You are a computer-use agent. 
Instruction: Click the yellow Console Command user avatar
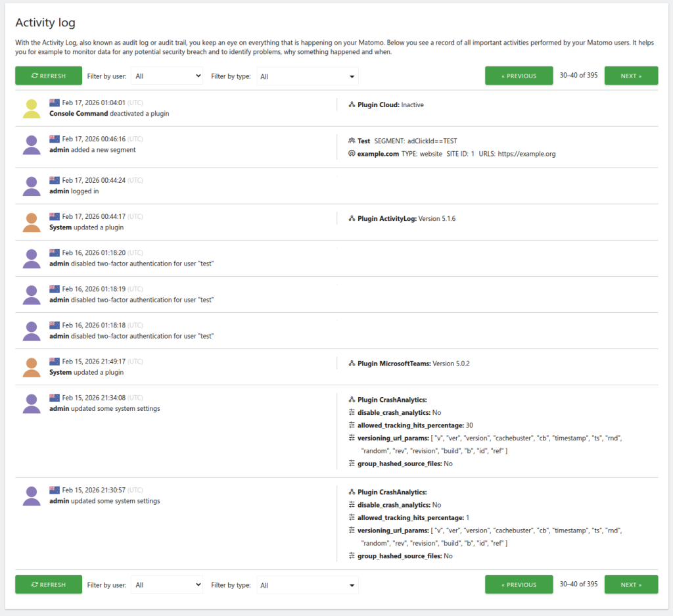coord(32,109)
